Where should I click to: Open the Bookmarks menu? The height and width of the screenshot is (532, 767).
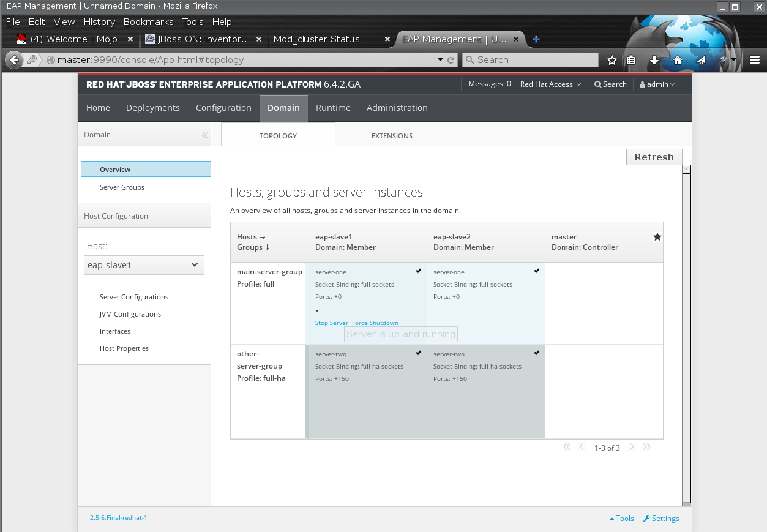pyautogui.click(x=149, y=22)
